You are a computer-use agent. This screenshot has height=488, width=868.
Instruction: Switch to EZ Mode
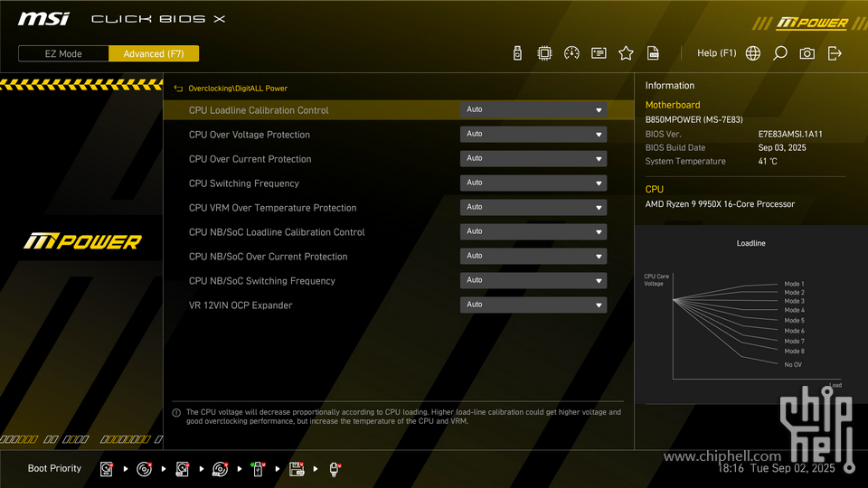click(63, 53)
